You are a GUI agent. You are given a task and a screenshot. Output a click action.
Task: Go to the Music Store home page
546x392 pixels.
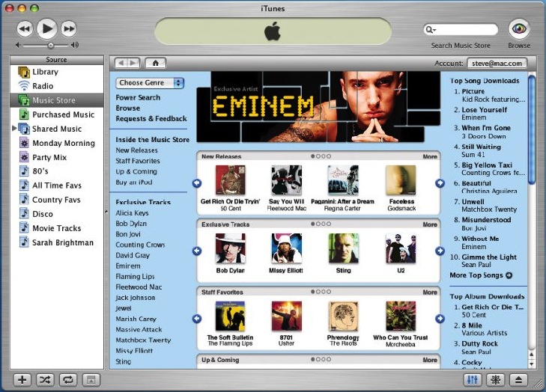point(155,63)
